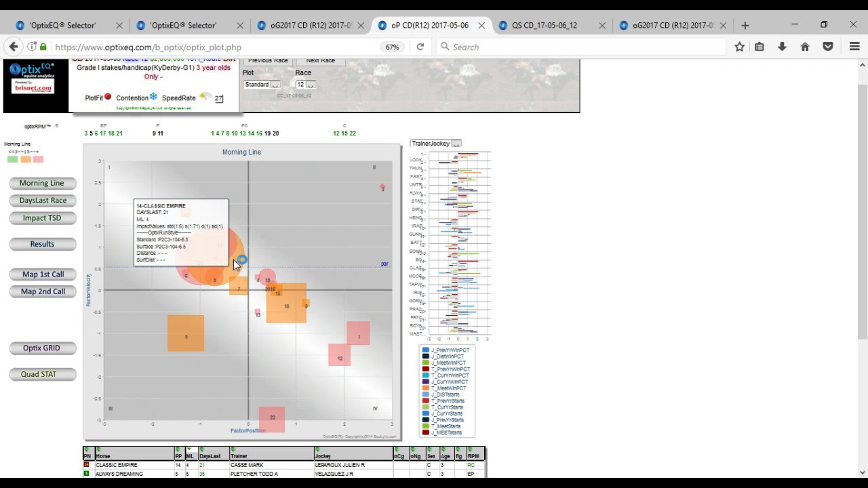Click the orange Morning Line legend swatch
Image resolution: width=868 pixels, height=488 pixels.
(25, 159)
